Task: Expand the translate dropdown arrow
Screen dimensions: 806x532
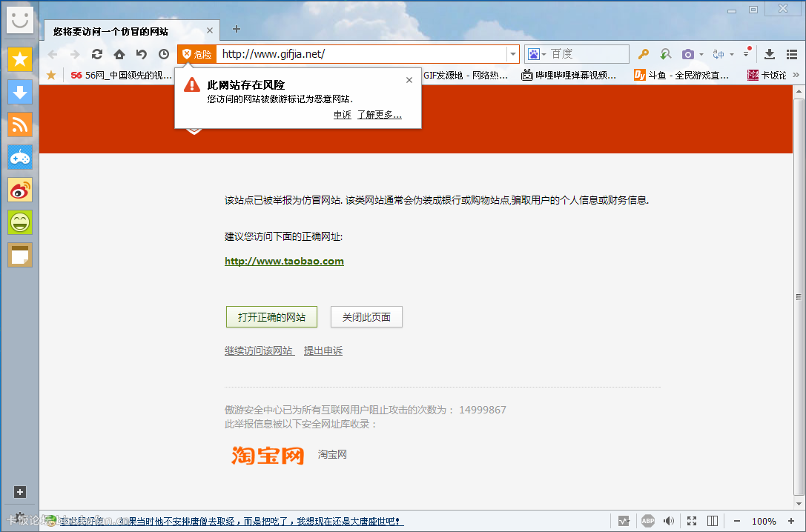Action: point(731,54)
